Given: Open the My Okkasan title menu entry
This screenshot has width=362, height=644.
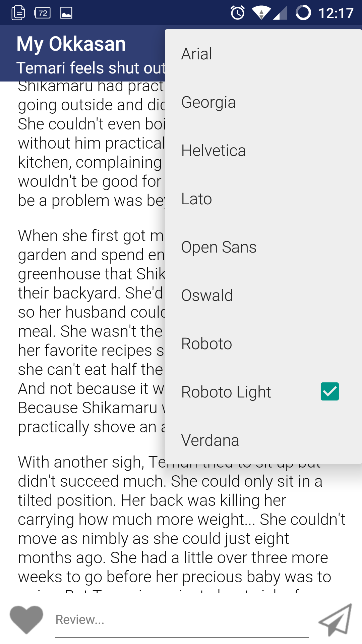Looking at the screenshot, I should pos(71,43).
